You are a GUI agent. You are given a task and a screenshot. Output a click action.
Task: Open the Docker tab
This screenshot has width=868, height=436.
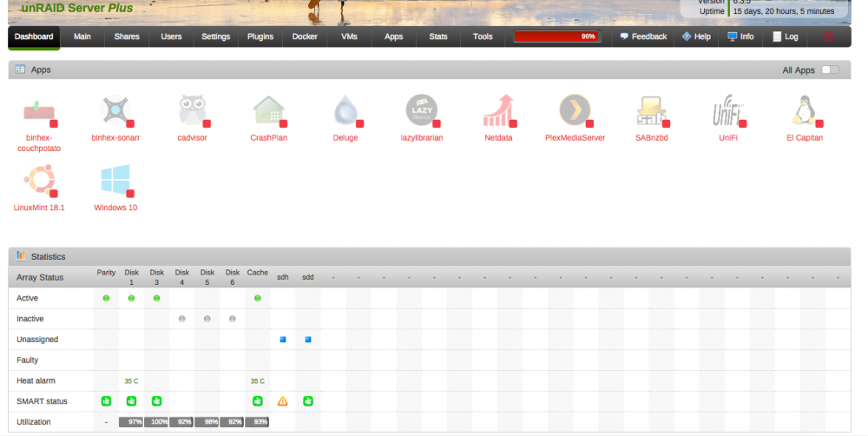(305, 36)
